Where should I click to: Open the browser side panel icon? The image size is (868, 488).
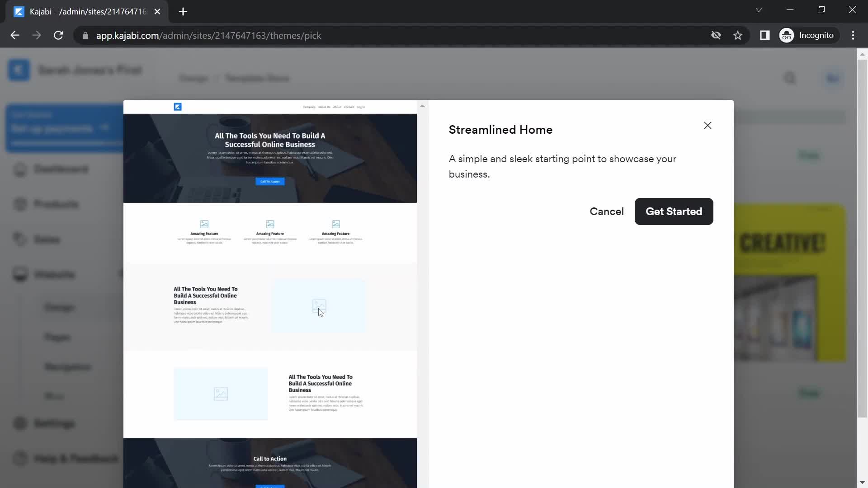[x=764, y=35]
